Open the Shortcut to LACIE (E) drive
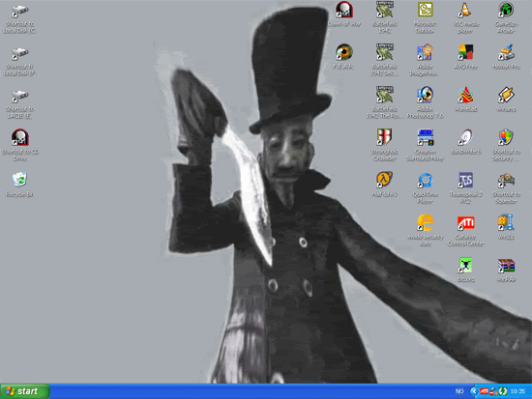The height and width of the screenshot is (399, 532). coord(20,97)
